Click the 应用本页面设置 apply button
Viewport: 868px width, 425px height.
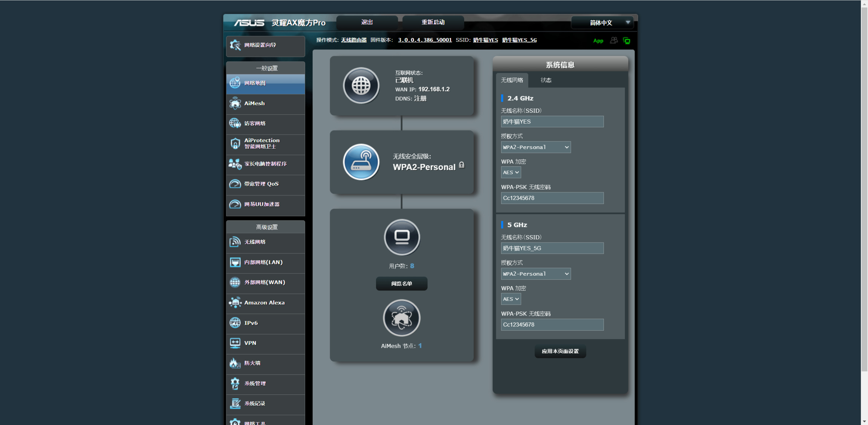[x=560, y=351]
